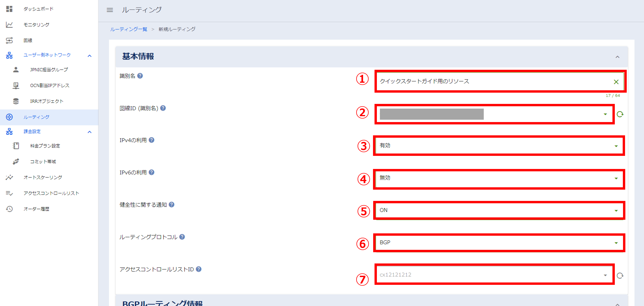The height and width of the screenshot is (306, 644).
Task: Click help icon next to 健全性に関する通知
Action: [171, 205]
